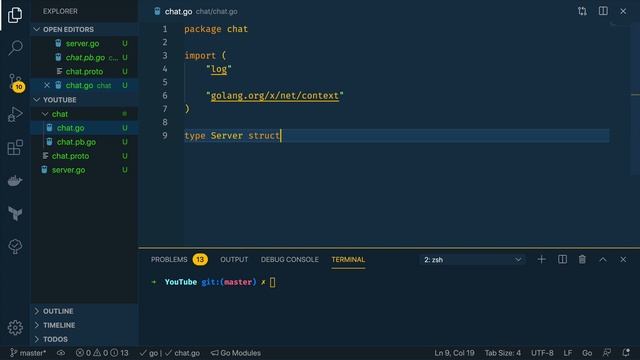
Task: Open the Run and Debug view
Action: [15, 114]
